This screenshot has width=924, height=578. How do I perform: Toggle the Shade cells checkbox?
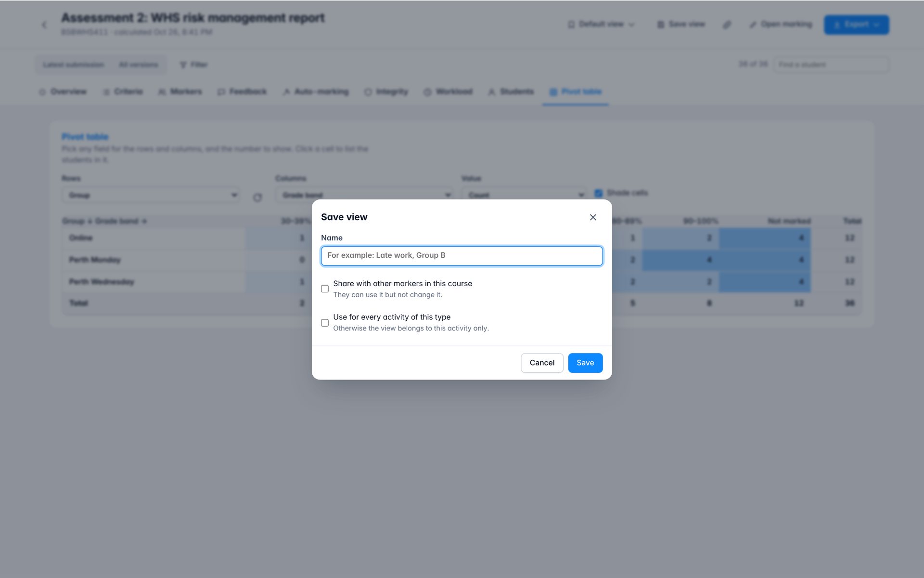point(598,193)
